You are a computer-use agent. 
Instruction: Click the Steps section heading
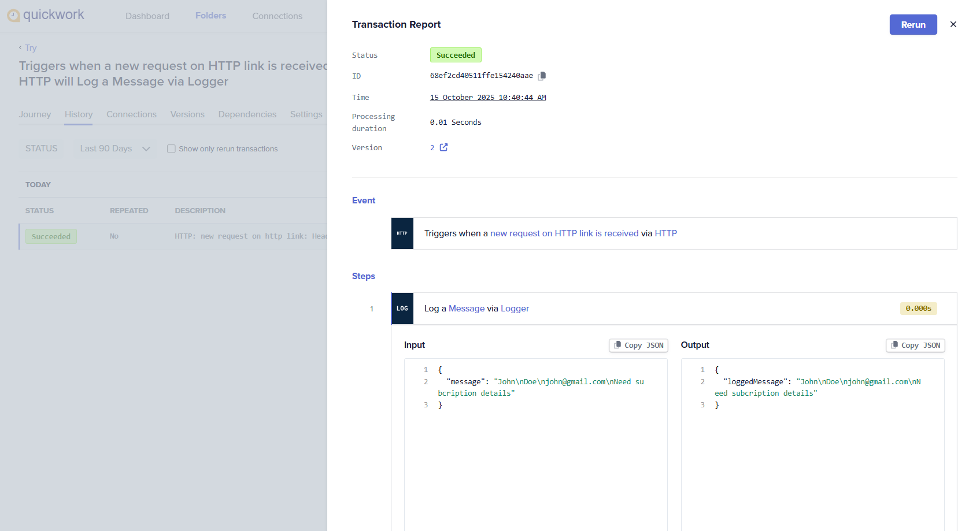[x=364, y=276]
